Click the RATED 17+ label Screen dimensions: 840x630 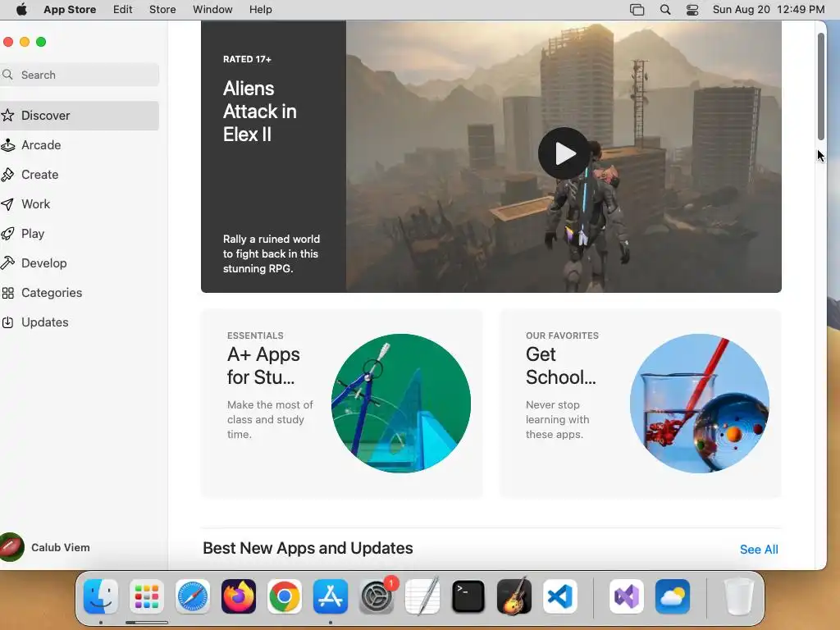tap(247, 59)
